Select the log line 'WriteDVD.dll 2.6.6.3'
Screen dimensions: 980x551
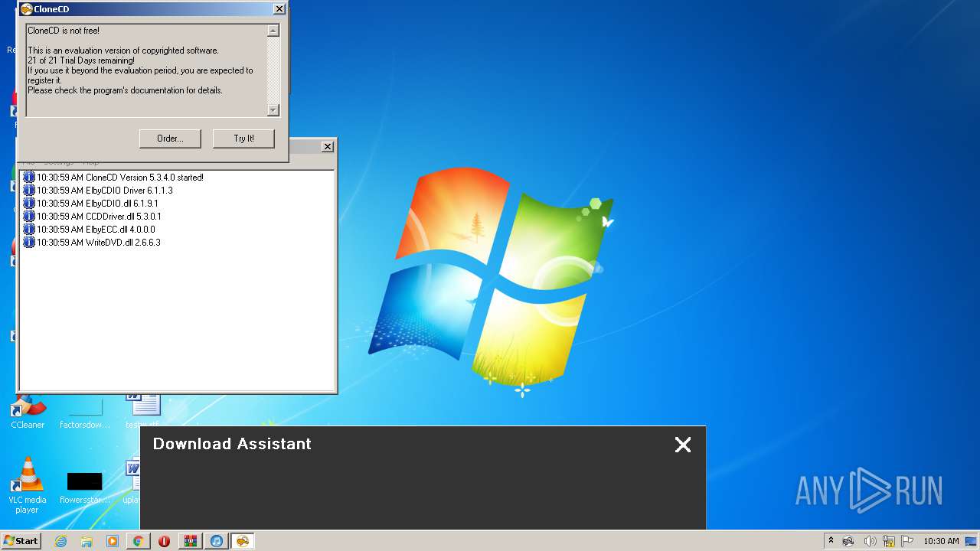pyautogui.click(x=99, y=243)
